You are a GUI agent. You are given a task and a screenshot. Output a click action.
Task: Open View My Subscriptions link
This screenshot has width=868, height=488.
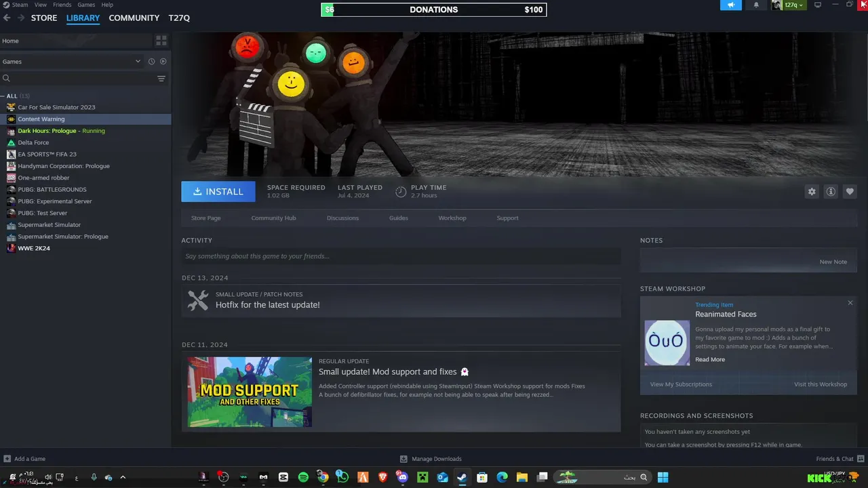pyautogui.click(x=681, y=384)
